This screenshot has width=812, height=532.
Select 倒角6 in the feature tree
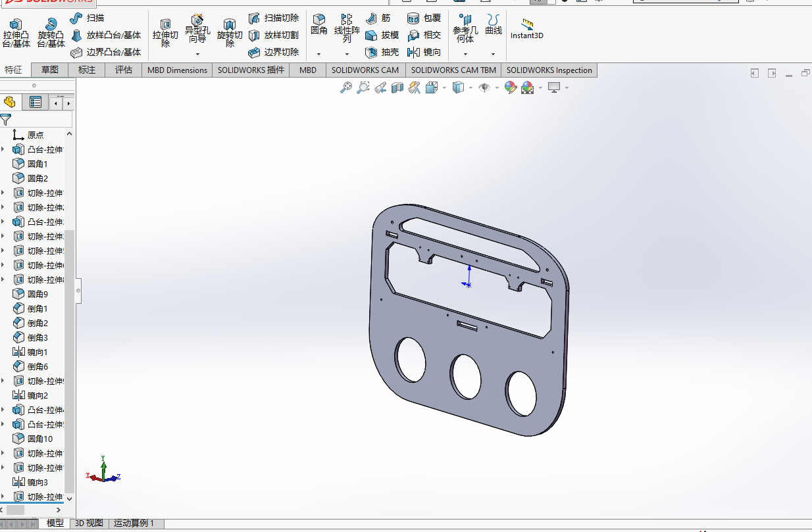(x=30, y=366)
